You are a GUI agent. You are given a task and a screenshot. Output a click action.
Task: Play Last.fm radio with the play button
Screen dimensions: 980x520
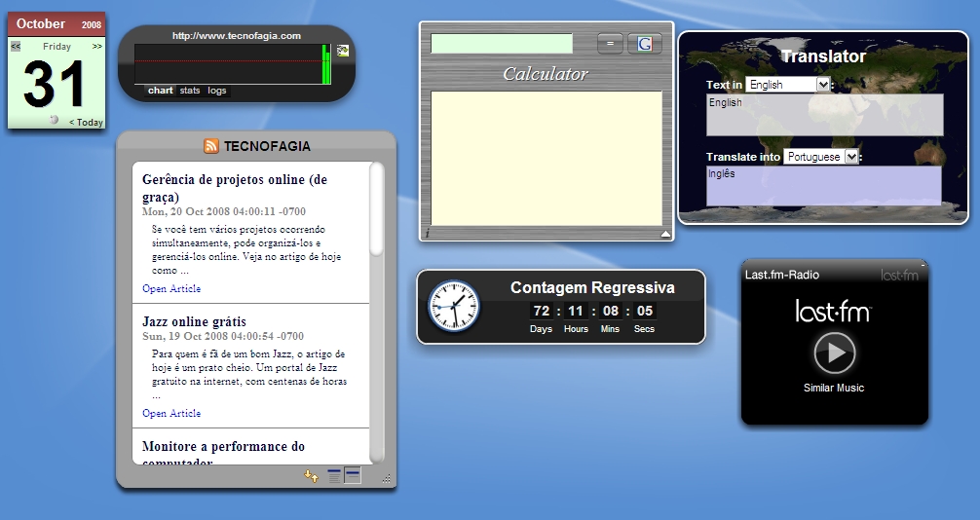835,353
